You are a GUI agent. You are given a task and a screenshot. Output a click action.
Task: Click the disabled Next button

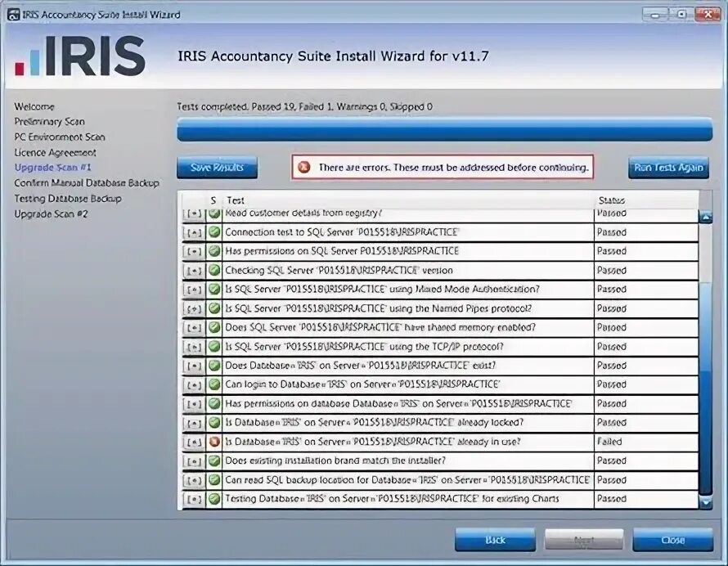tap(583, 540)
